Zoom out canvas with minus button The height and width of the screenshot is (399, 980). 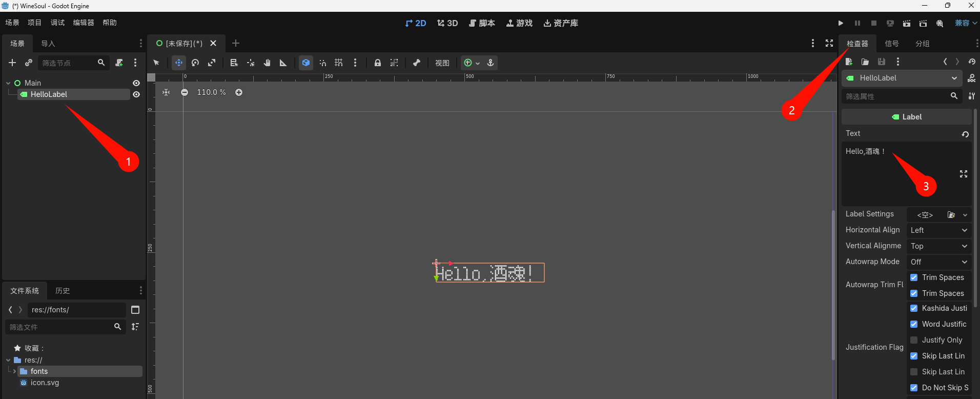tap(185, 92)
